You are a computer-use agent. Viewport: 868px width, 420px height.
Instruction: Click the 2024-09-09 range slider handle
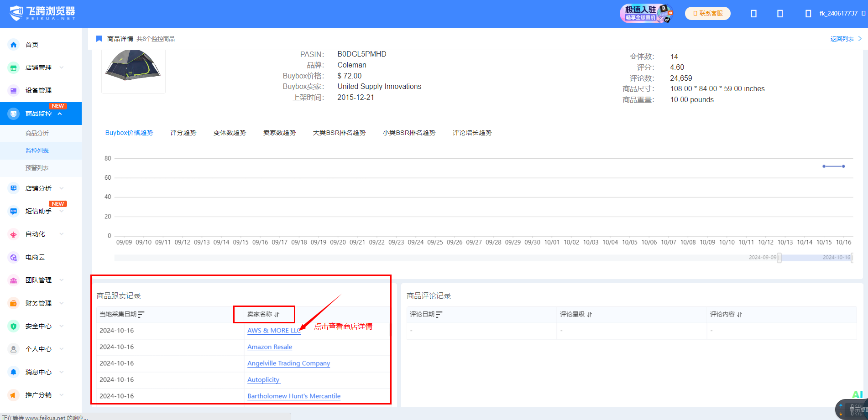(x=779, y=258)
